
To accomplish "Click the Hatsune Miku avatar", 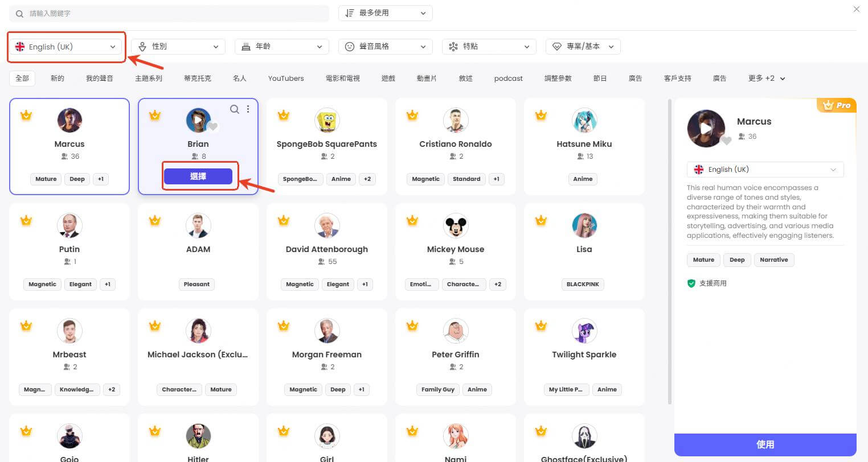I will (x=584, y=121).
